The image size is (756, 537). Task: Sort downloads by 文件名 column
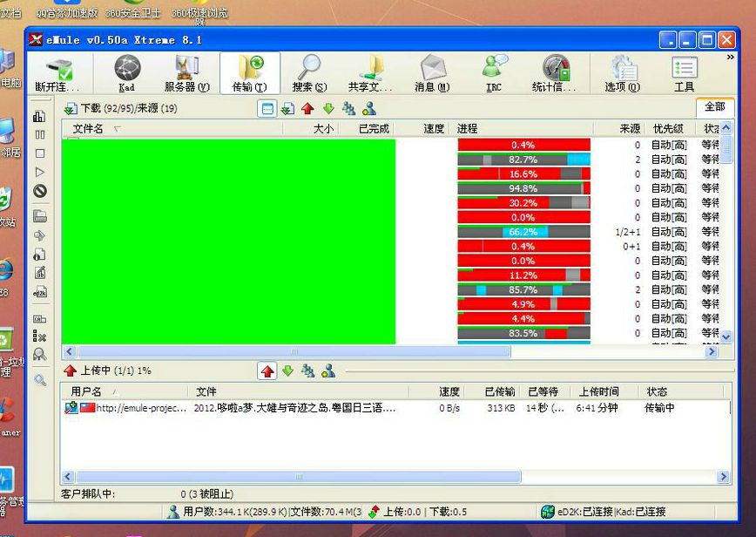[172, 129]
